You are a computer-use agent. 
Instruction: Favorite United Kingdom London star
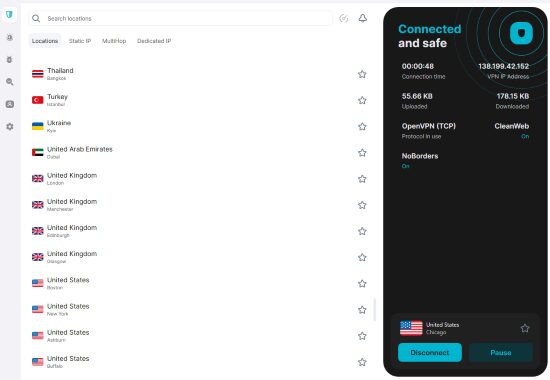362,179
